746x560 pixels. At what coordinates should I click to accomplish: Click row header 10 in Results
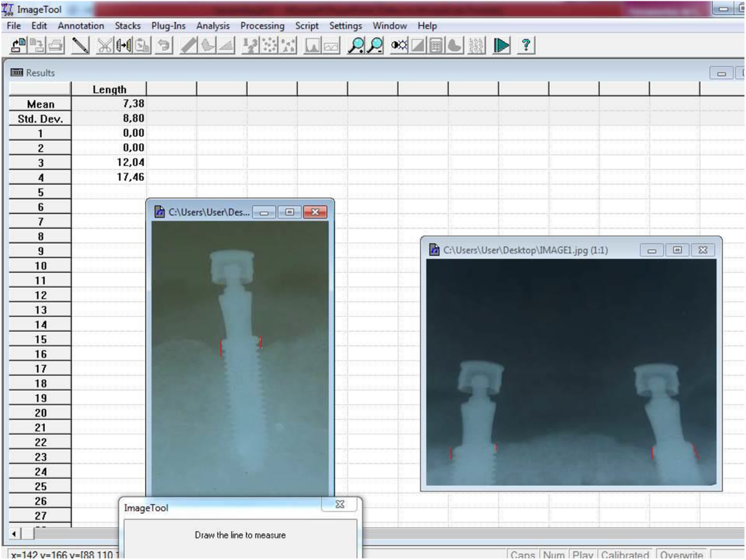41,266
